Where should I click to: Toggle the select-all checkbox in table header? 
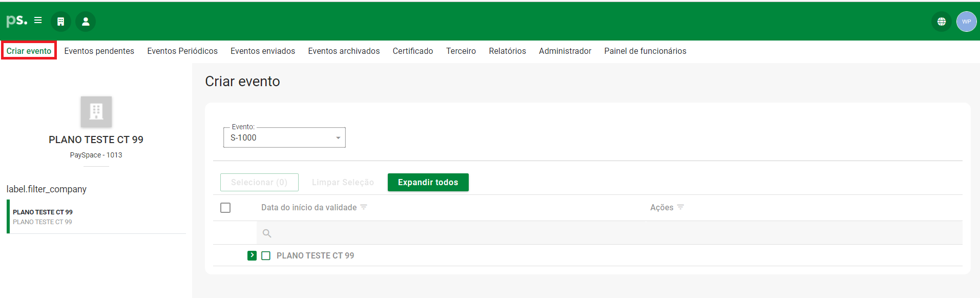click(x=225, y=208)
